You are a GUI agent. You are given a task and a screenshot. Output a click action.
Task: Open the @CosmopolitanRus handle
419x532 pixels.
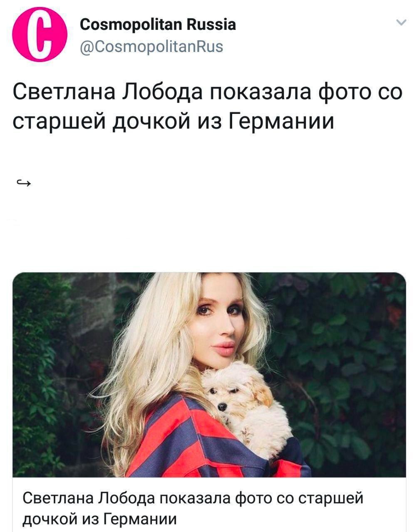pos(151,46)
